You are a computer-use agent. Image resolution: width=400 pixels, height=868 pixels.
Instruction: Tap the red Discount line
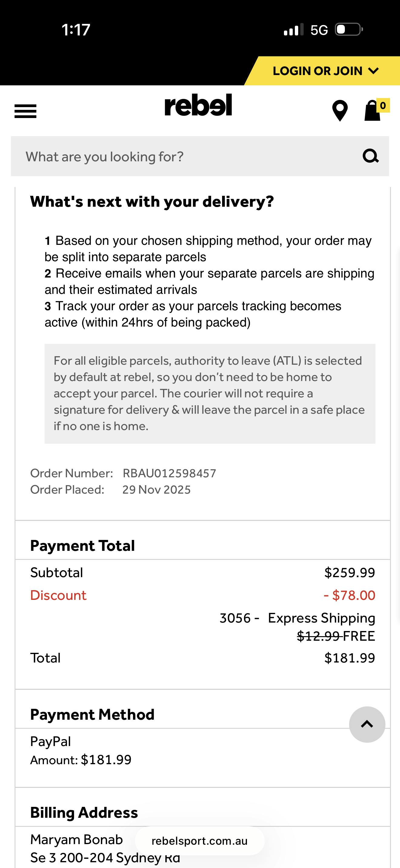point(58,595)
